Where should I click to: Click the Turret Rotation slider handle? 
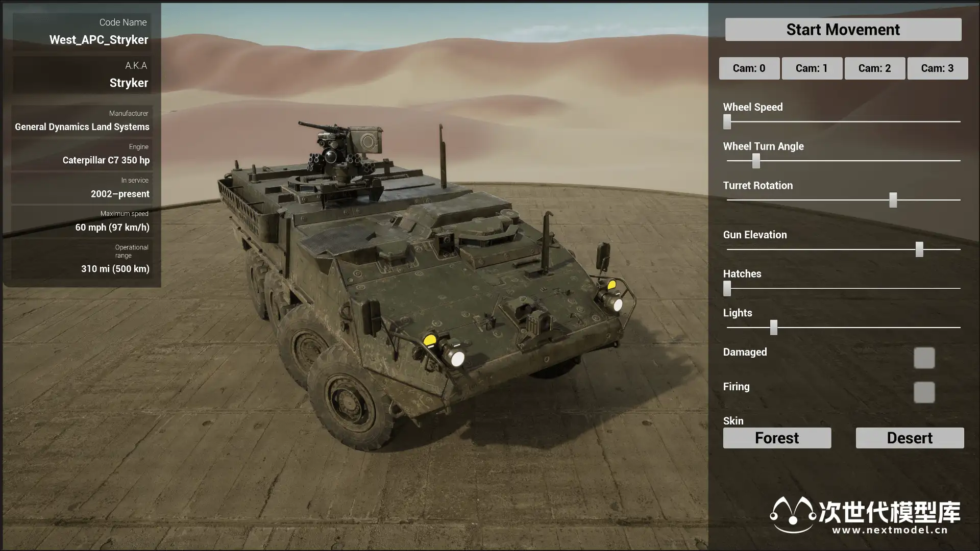(893, 200)
